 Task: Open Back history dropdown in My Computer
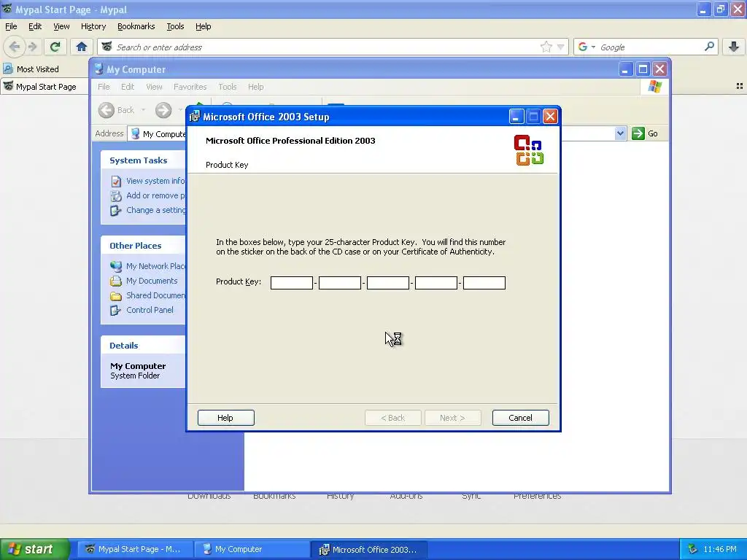[x=143, y=110]
